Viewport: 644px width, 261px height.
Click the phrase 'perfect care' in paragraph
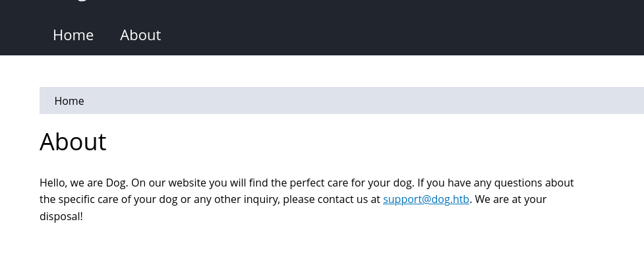319,183
